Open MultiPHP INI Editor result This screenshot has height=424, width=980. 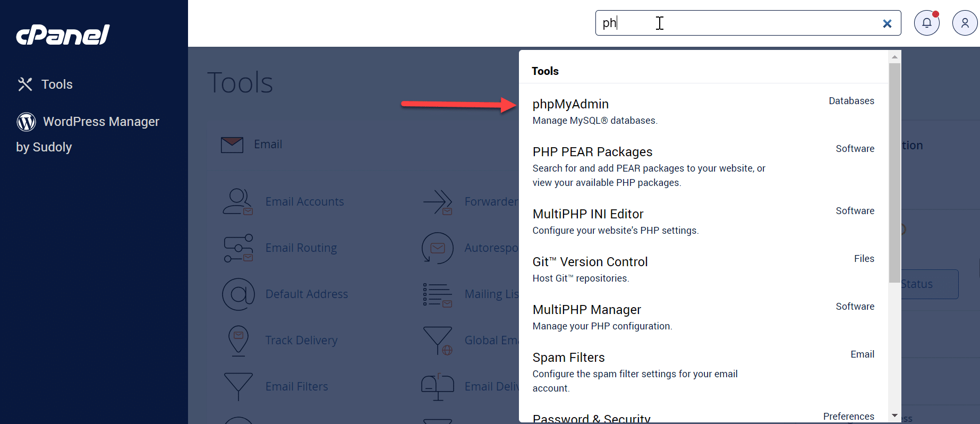pyautogui.click(x=588, y=214)
